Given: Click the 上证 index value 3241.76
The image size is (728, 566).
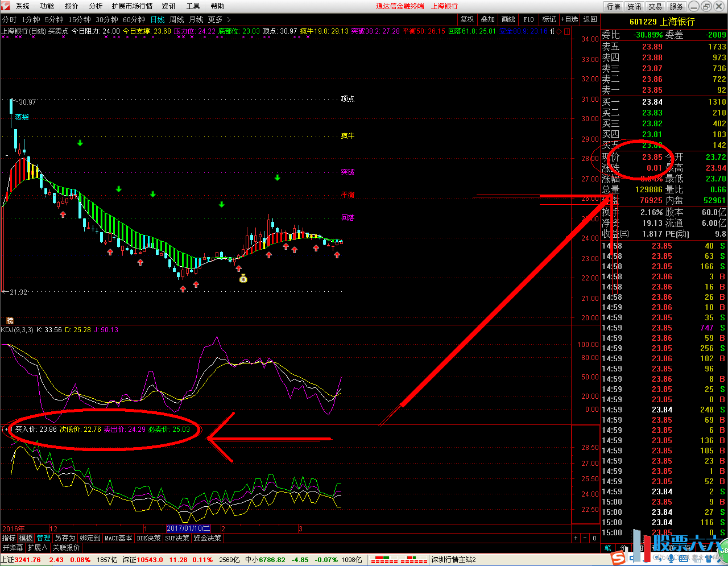Looking at the screenshot, I should (28, 560).
